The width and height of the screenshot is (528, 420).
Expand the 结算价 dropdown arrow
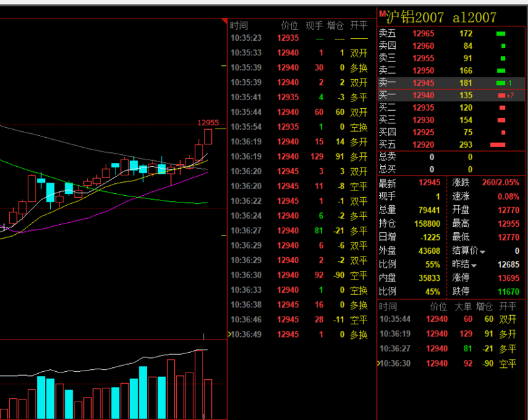482,252
